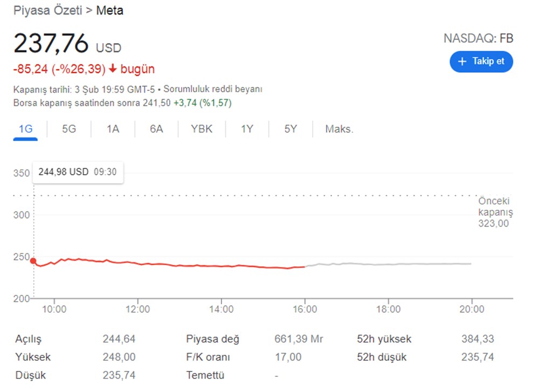Click the red down arrow beside bugün
Screen dimensions: 539x392
[113, 69]
